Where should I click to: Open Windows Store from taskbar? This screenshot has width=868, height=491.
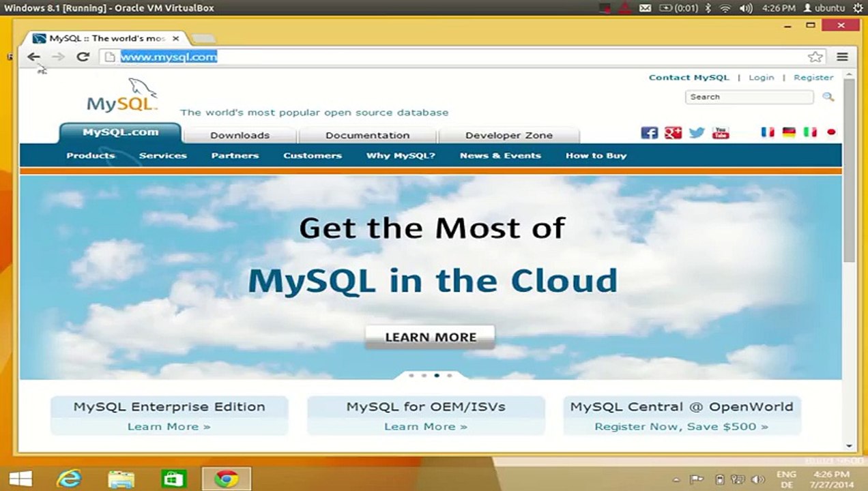click(173, 479)
